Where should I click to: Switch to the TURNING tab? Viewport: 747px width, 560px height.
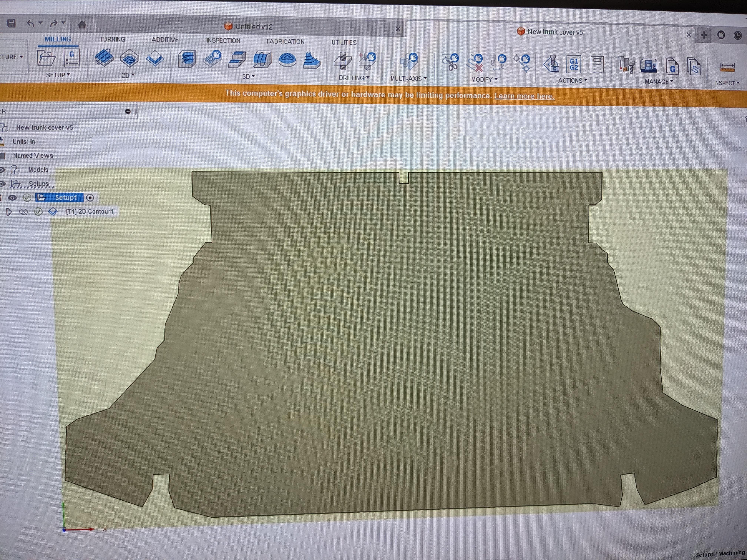pos(112,39)
